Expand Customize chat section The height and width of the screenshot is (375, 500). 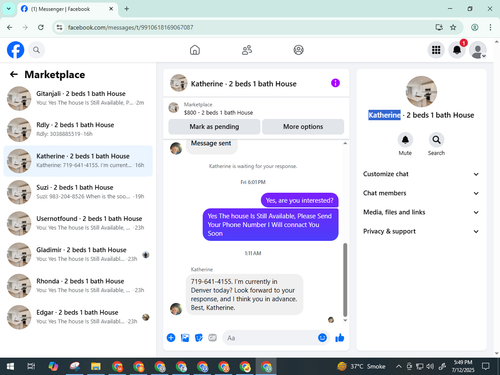(x=421, y=174)
